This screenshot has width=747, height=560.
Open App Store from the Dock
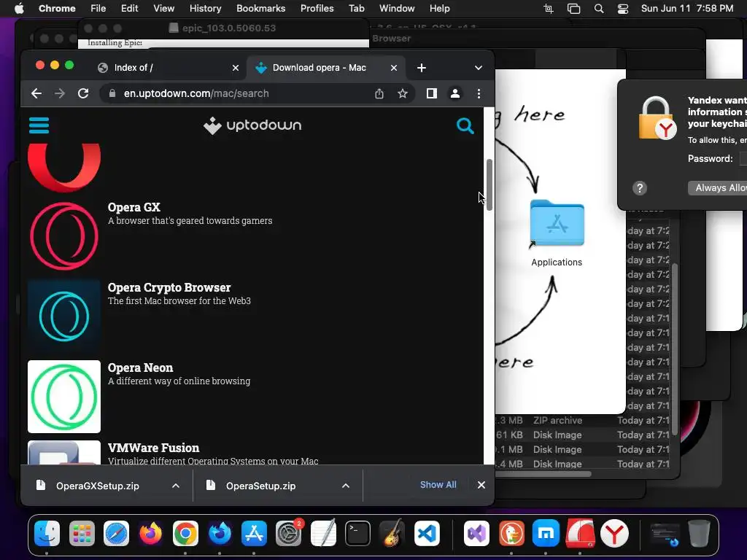[254, 533]
